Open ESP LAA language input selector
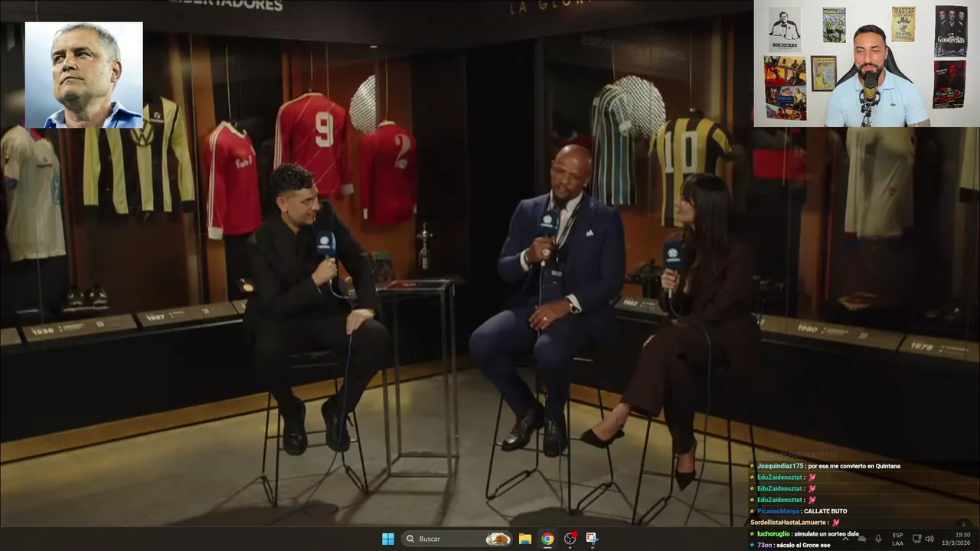 (x=897, y=539)
